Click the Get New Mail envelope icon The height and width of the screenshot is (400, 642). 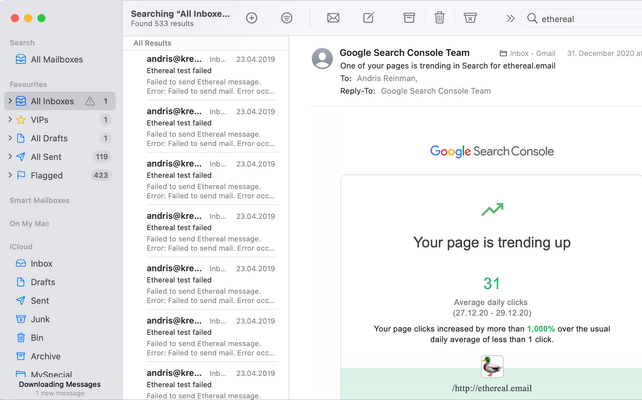(333, 18)
